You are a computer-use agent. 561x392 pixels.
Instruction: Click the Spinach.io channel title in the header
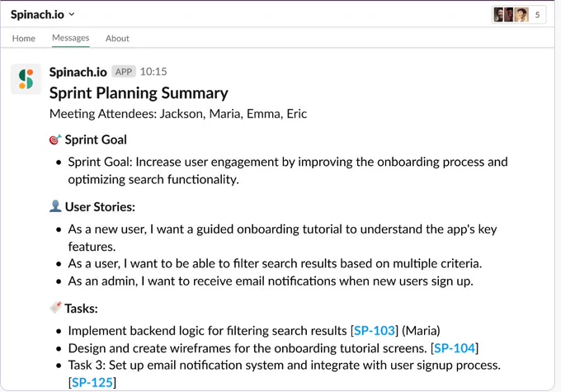tap(38, 14)
